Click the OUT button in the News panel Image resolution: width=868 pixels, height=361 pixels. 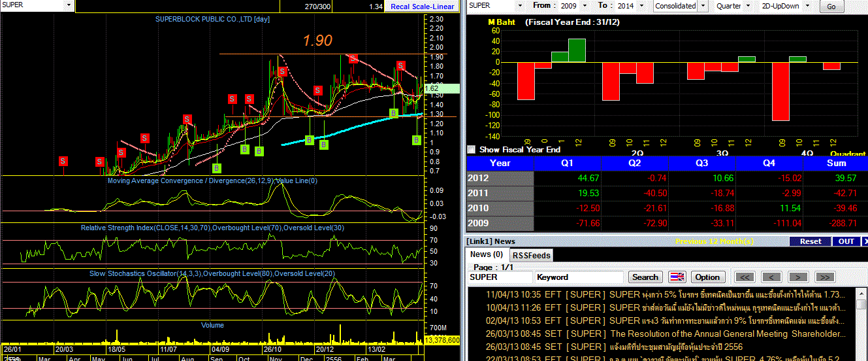pos(846,241)
